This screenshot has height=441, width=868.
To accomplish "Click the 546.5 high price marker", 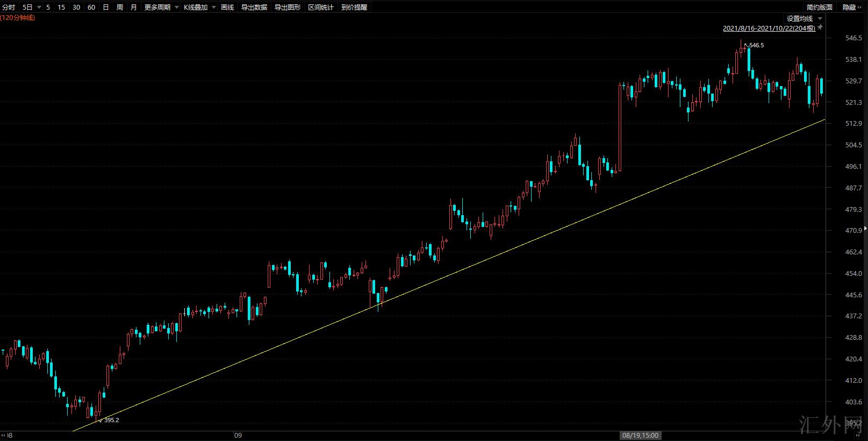I will (756, 46).
